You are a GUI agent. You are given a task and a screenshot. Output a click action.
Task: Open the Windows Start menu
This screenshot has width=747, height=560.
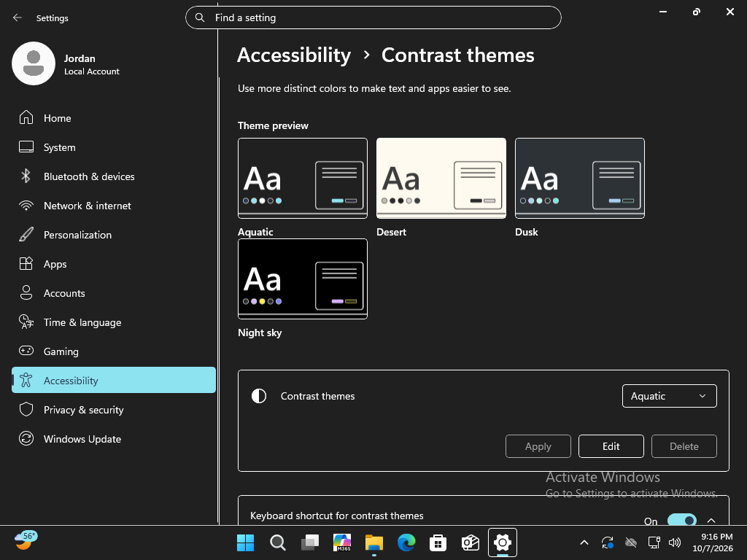point(245,542)
